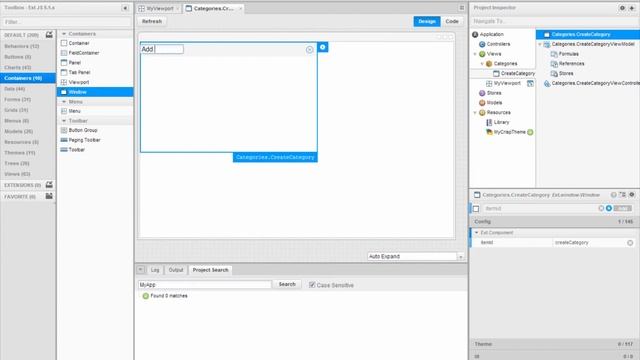
Task: Open the Auto Expand dropdown
Action: pos(460,257)
